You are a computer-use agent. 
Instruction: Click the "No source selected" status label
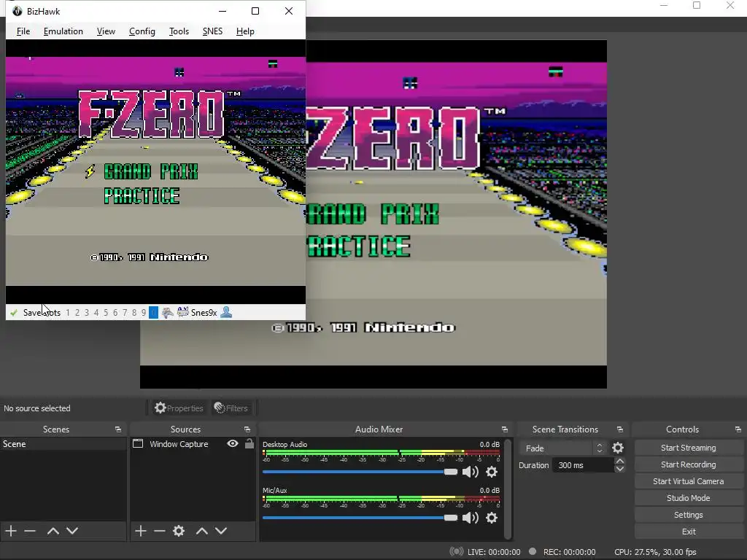click(37, 408)
